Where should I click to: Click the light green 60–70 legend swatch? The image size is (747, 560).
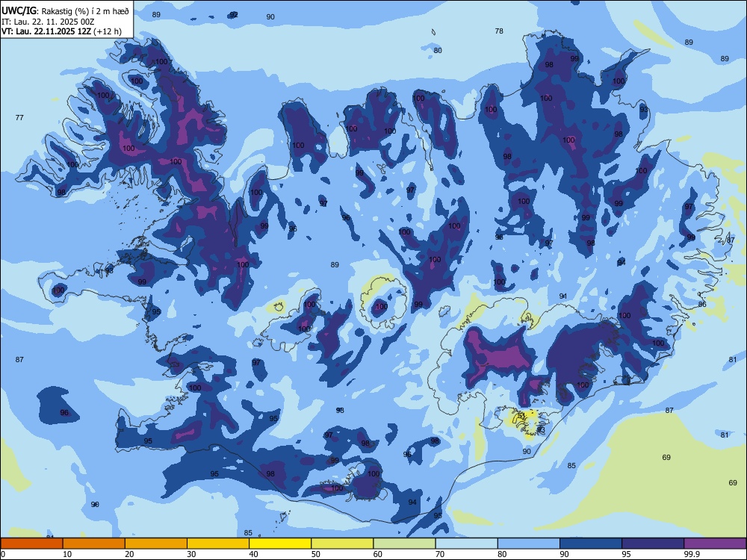tap(404, 544)
